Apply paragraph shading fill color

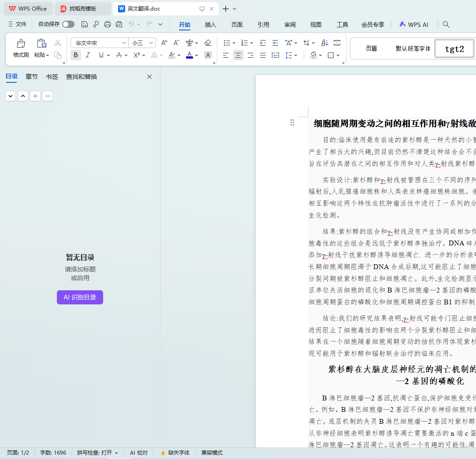(x=313, y=55)
